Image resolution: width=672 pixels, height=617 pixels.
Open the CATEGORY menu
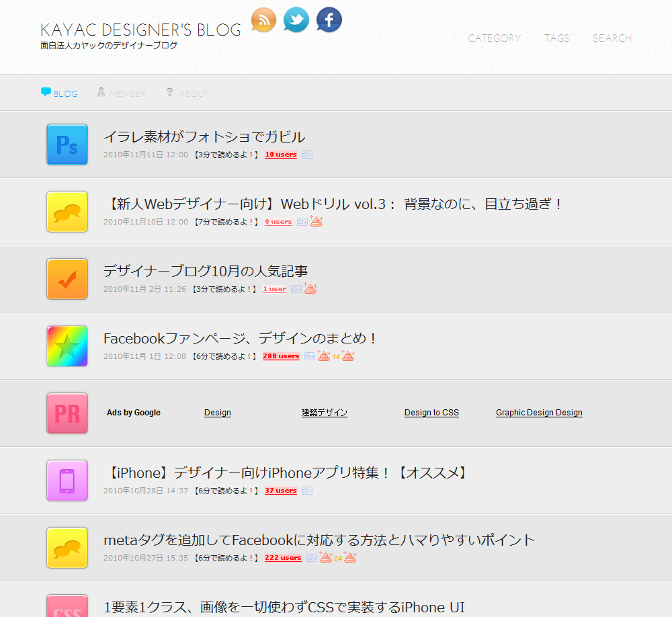pos(494,38)
